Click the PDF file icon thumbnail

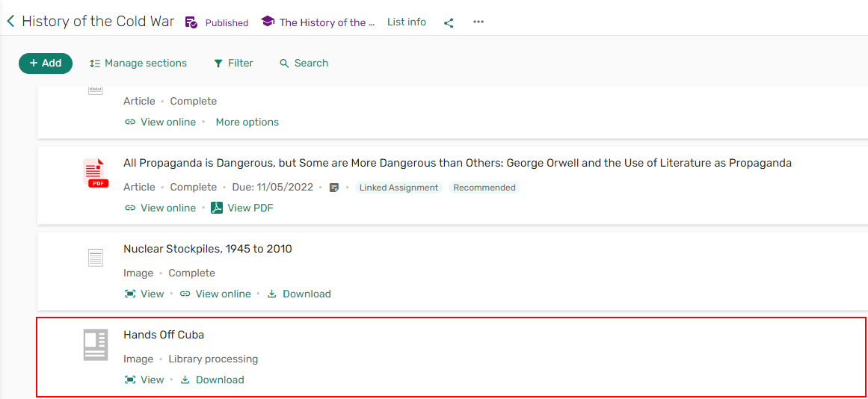click(96, 173)
